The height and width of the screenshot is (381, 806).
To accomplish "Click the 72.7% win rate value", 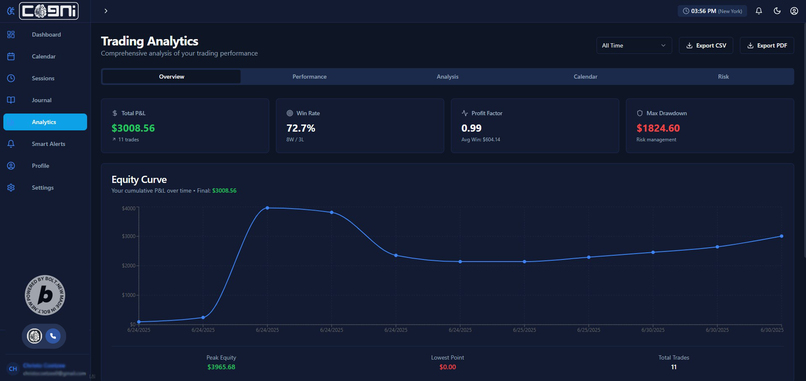I will click(x=301, y=128).
